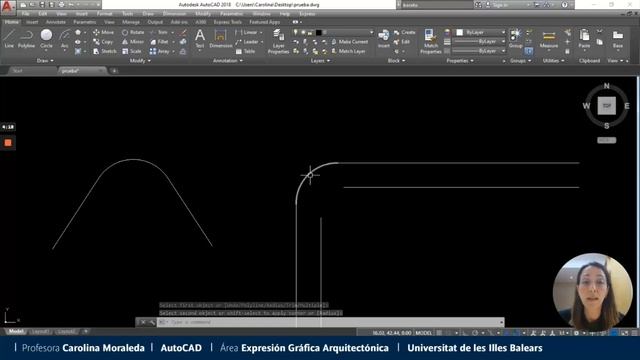Image resolution: width=640 pixels, height=360 pixels.
Task: Click the Group icon
Action: click(516, 39)
